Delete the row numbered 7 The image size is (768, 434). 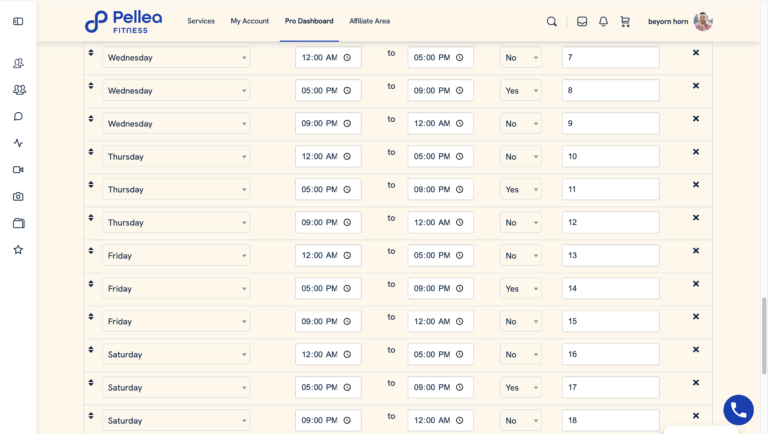(696, 52)
